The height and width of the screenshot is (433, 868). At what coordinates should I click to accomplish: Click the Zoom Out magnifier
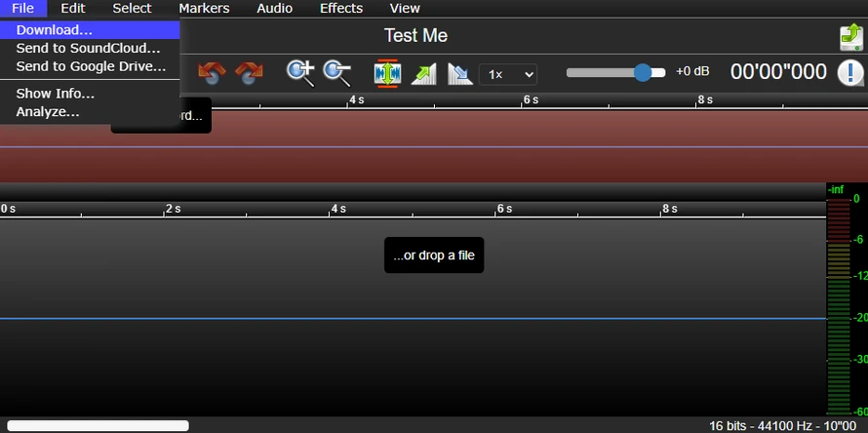tap(336, 73)
